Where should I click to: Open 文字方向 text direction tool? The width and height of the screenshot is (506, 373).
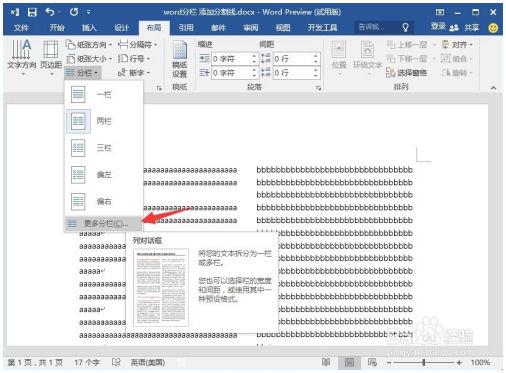pyautogui.click(x=22, y=57)
